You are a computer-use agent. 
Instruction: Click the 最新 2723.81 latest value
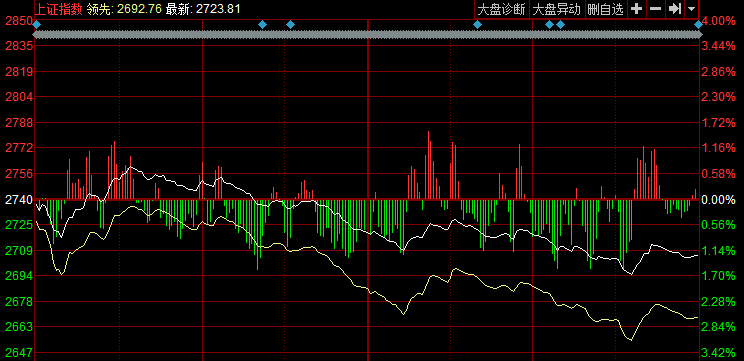(203, 9)
